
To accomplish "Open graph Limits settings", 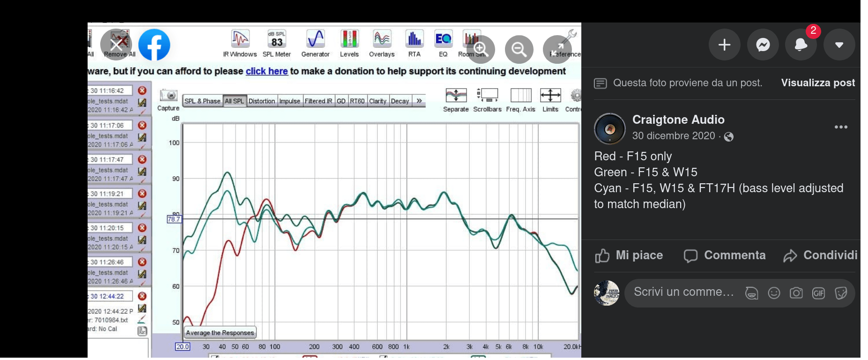I will click(550, 100).
